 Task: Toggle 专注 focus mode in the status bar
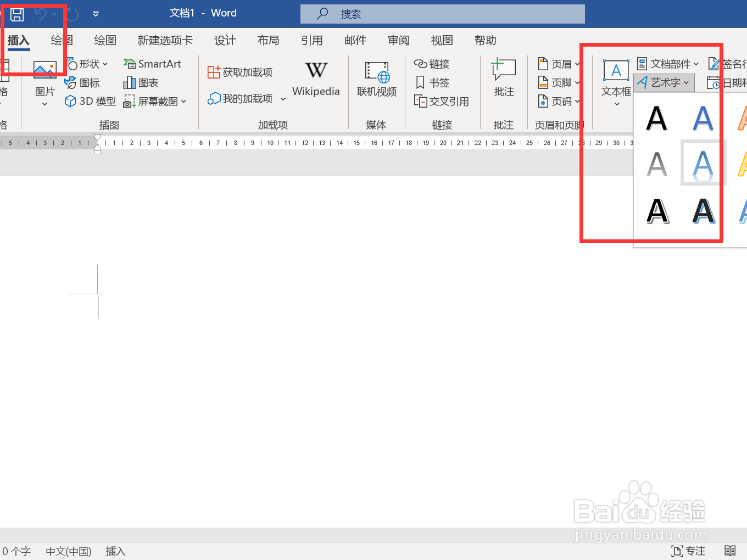pyautogui.click(x=688, y=551)
